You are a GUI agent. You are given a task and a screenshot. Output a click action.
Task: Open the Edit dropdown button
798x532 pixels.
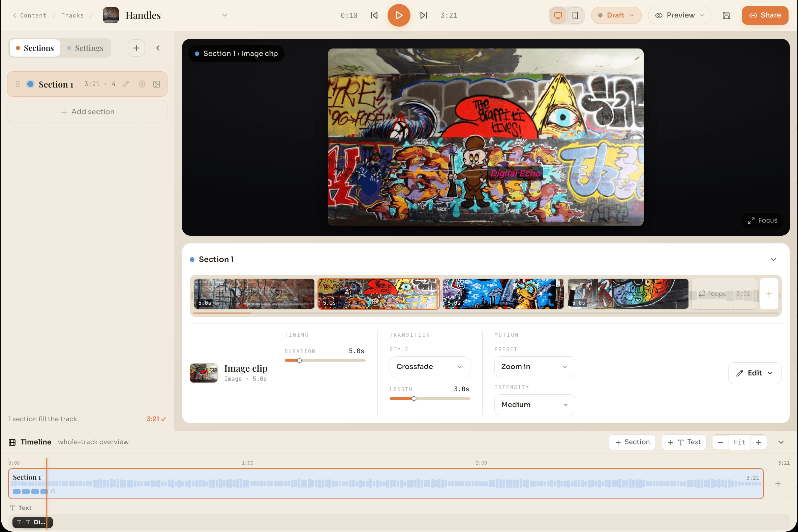click(x=755, y=373)
